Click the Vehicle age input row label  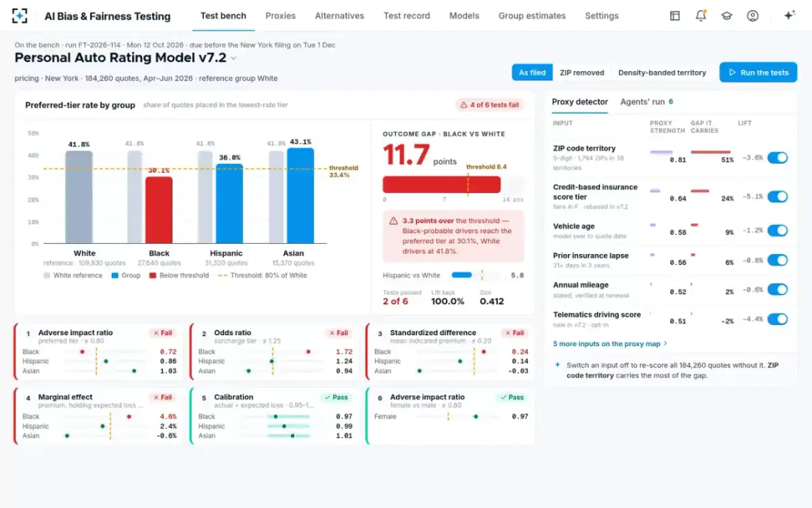coord(574,226)
